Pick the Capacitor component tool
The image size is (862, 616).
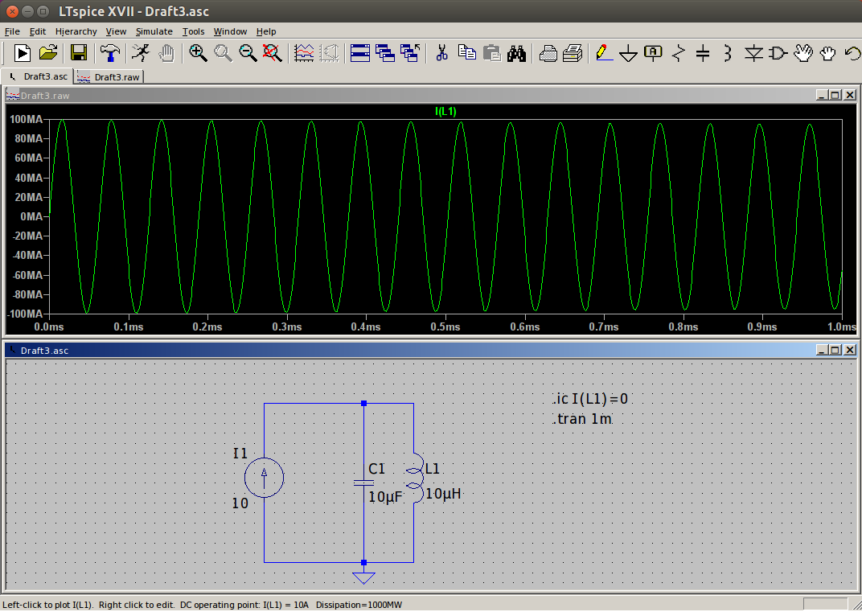tap(703, 54)
